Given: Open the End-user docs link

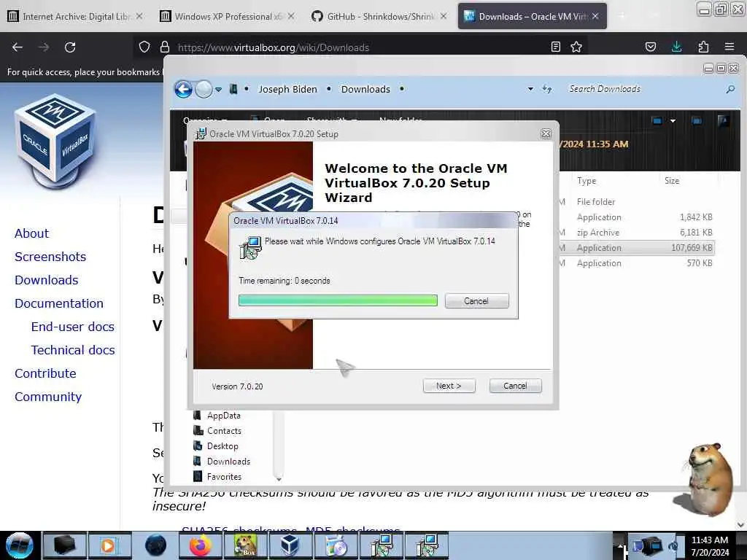Looking at the screenshot, I should tap(72, 327).
